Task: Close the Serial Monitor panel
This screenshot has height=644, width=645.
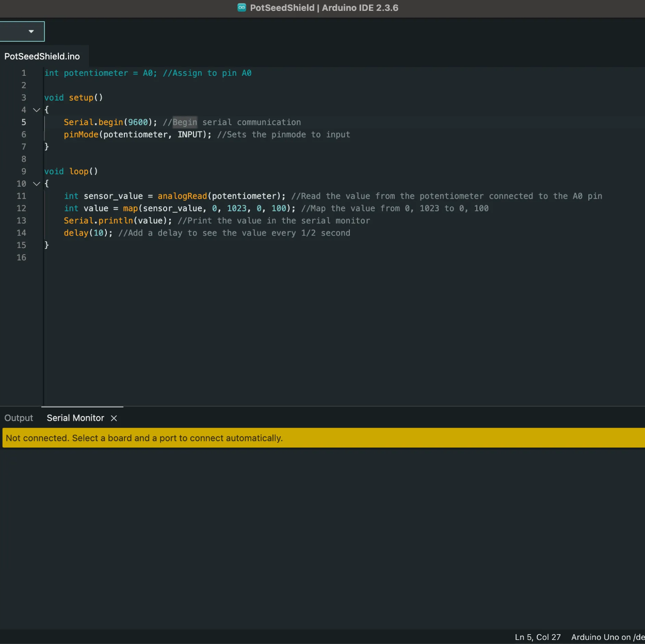Action: pyautogui.click(x=114, y=418)
